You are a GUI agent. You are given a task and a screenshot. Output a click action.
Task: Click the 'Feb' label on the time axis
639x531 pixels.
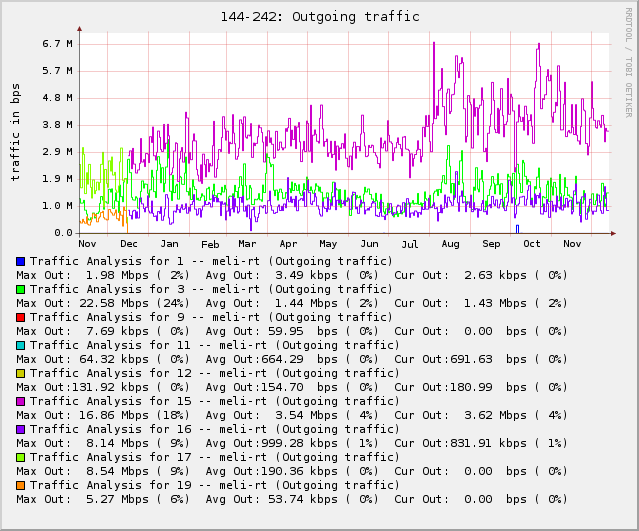210,244
